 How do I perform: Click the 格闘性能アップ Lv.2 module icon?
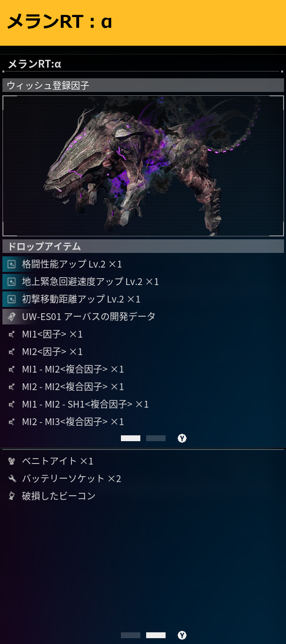[x=12, y=264]
